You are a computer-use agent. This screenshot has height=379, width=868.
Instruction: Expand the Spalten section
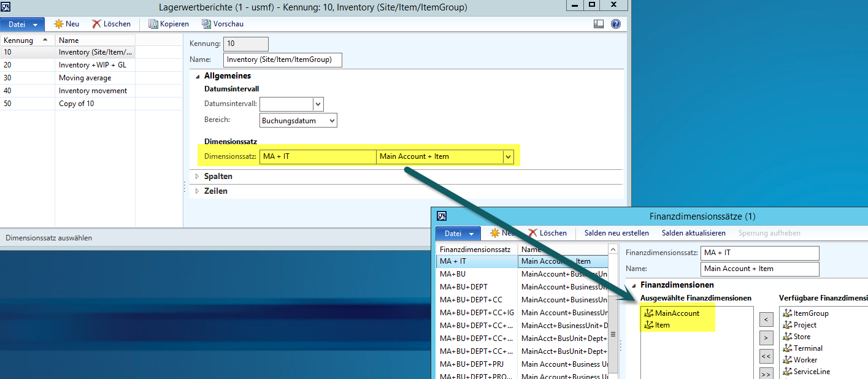198,177
